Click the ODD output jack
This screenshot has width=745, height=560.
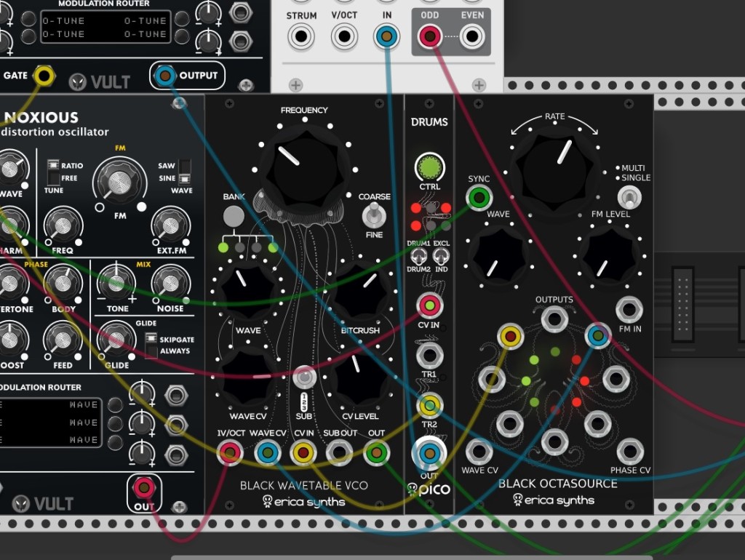(430, 36)
